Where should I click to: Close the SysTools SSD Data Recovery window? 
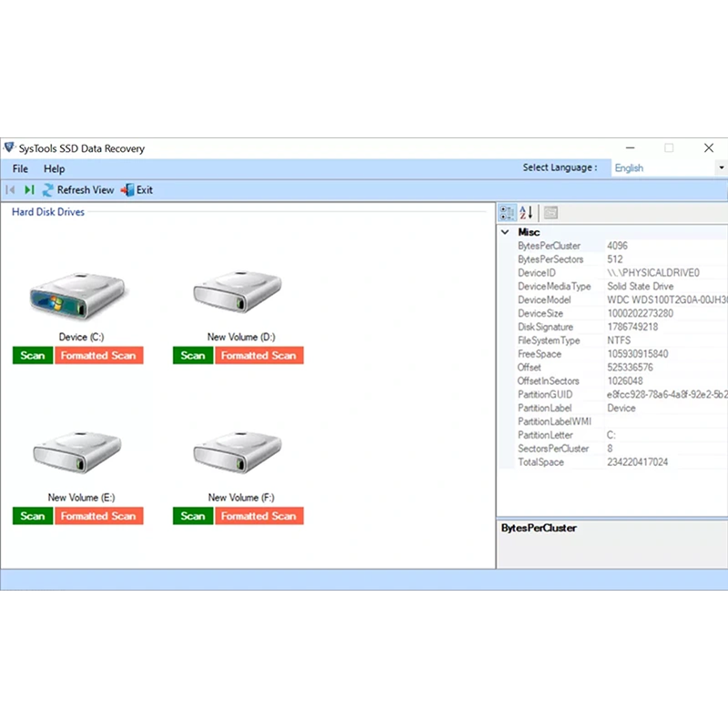click(709, 147)
